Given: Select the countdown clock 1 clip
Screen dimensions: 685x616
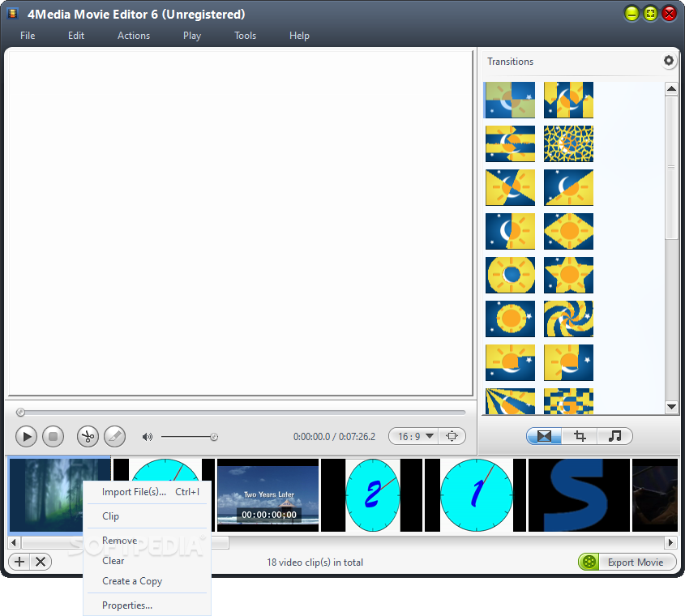Looking at the screenshot, I should pyautogui.click(x=476, y=495).
